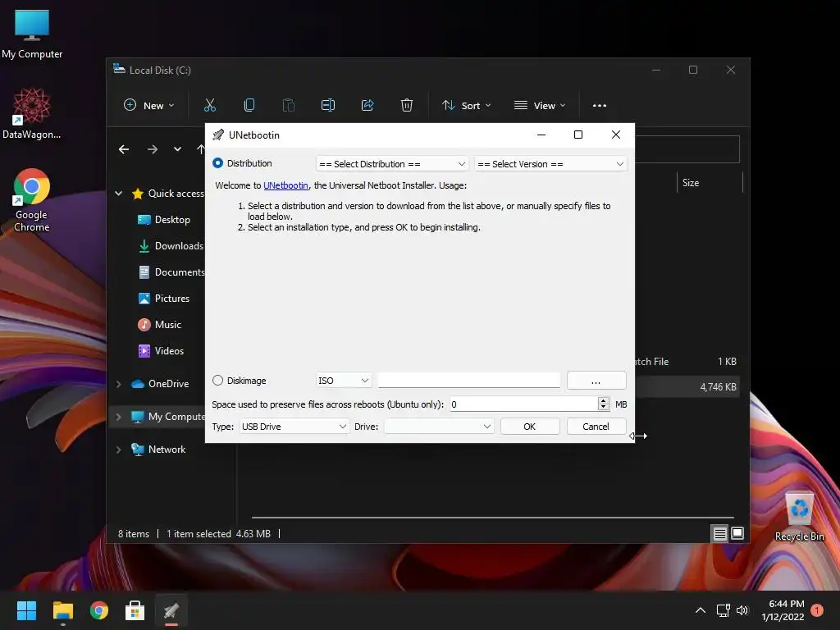Click Cancel in UNetbootin
840x630 pixels.
(596, 427)
